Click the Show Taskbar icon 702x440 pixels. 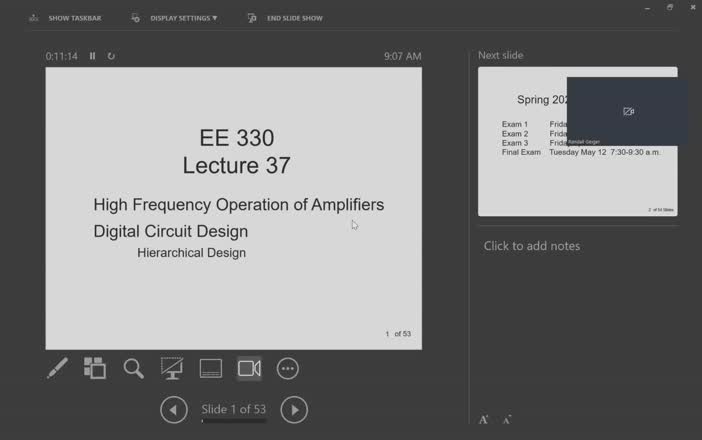(x=34, y=18)
